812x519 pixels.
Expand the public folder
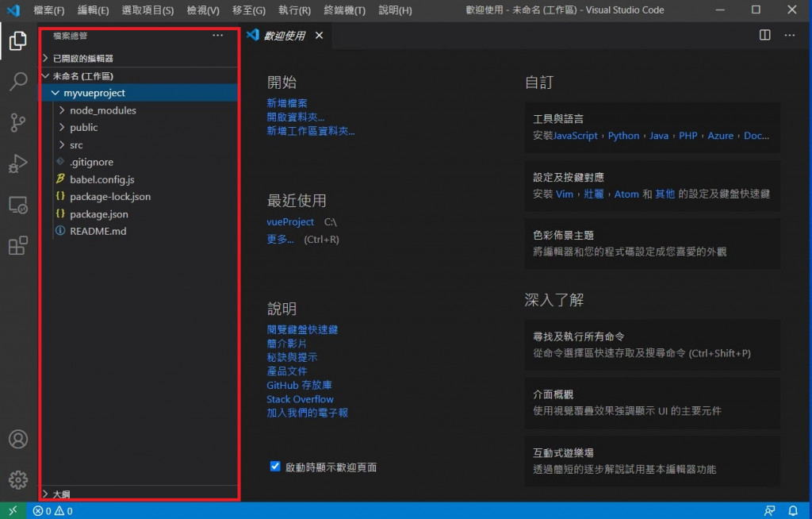140,128
